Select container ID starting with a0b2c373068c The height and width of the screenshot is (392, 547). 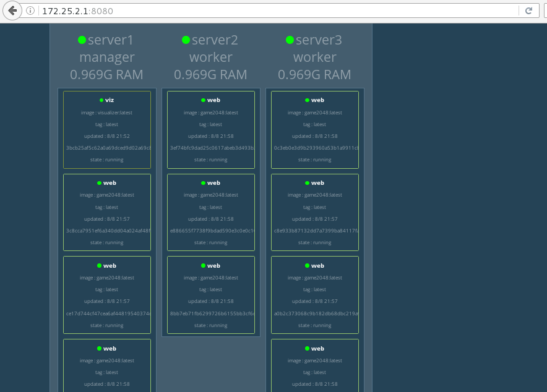[x=316, y=313]
